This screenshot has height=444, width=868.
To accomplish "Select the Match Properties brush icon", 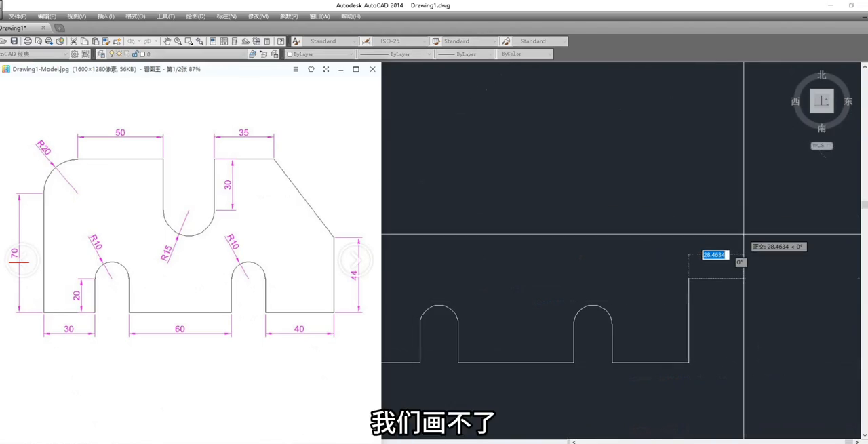I will [106, 41].
